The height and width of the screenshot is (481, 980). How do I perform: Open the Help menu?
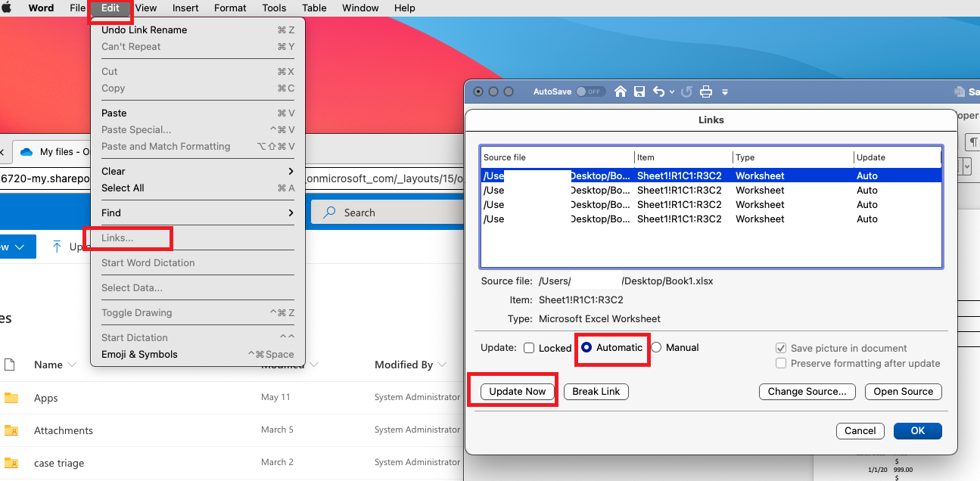pyautogui.click(x=405, y=8)
